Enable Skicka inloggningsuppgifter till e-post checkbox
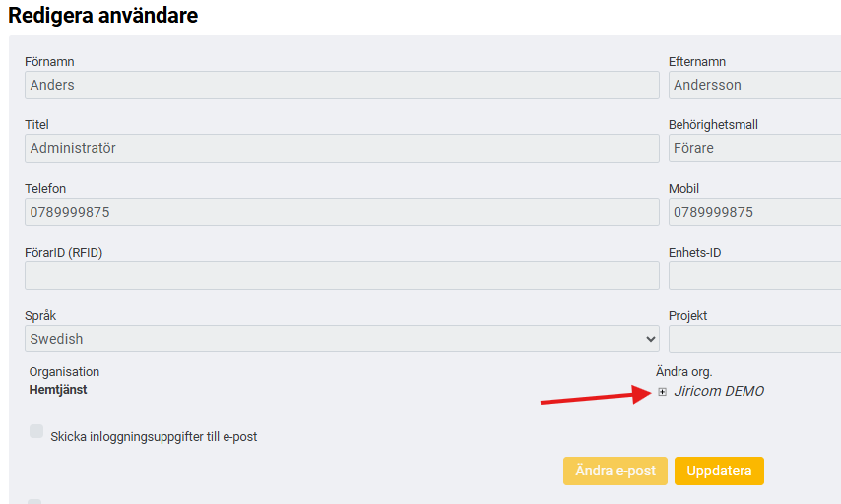This screenshot has height=504, width=841. (36, 431)
